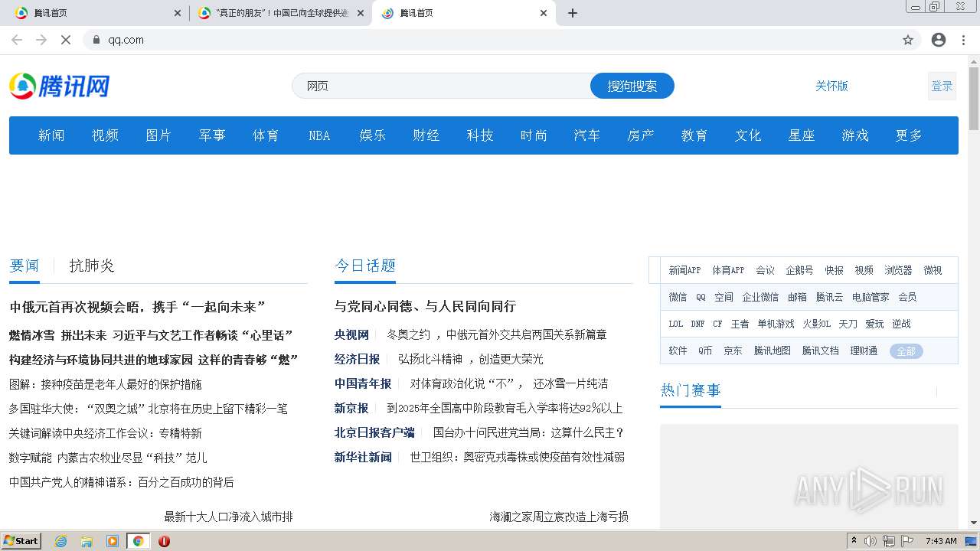Click Chrome icon in taskbar
The image size is (980, 551).
tap(138, 541)
